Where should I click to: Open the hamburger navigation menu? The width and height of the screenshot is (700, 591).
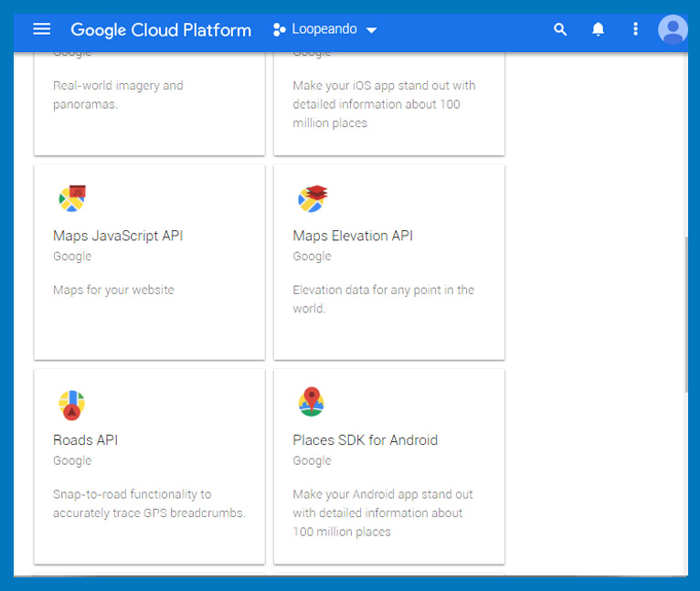(41, 29)
